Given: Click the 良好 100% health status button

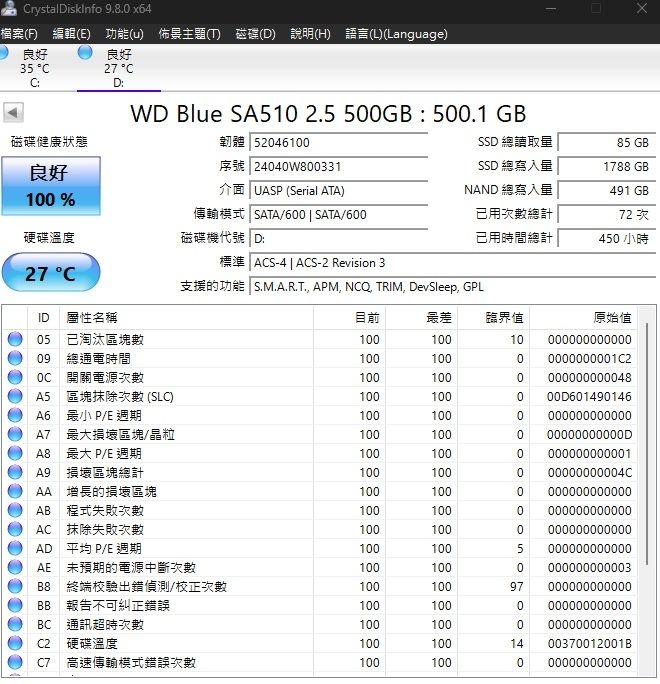Looking at the screenshot, I should click(x=51, y=187).
